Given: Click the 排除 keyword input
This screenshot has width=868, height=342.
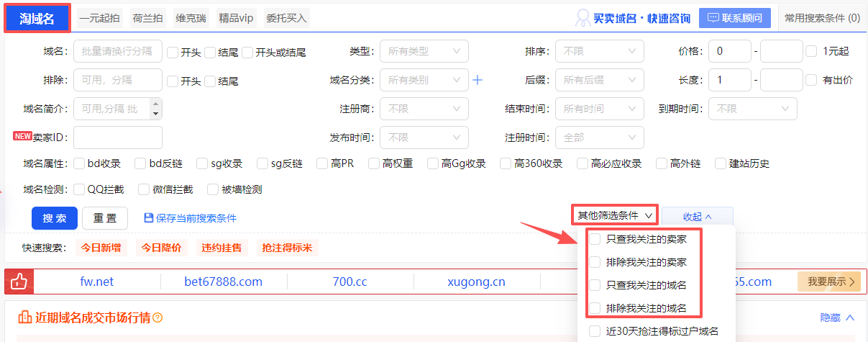Looking at the screenshot, I should click(118, 80).
